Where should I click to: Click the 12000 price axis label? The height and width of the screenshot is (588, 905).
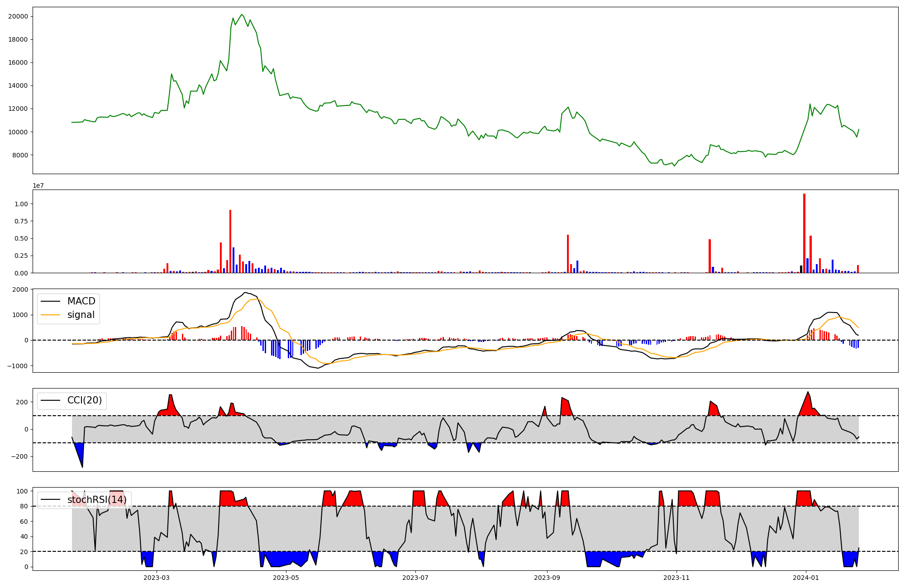click(18, 109)
